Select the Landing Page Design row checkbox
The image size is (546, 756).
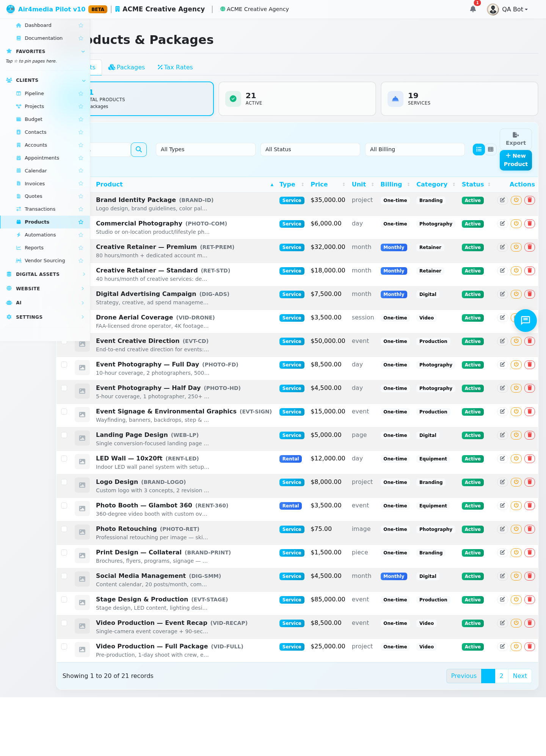point(64,435)
